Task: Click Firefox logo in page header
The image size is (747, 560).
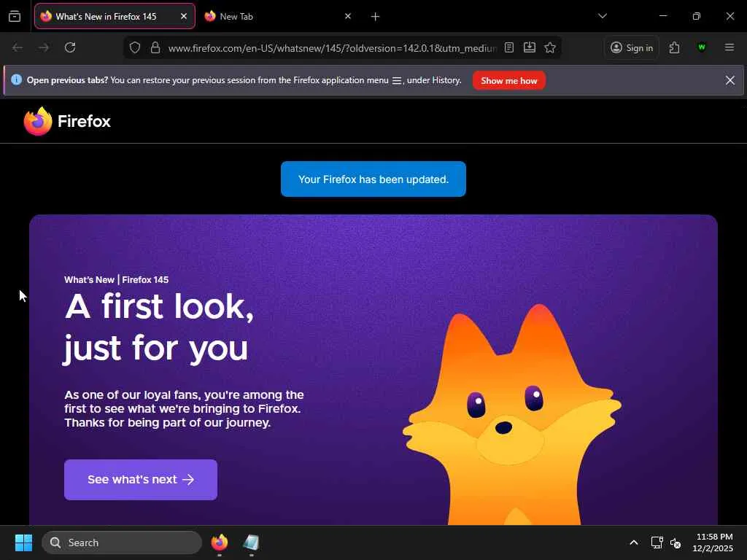Action: (x=67, y=121)
